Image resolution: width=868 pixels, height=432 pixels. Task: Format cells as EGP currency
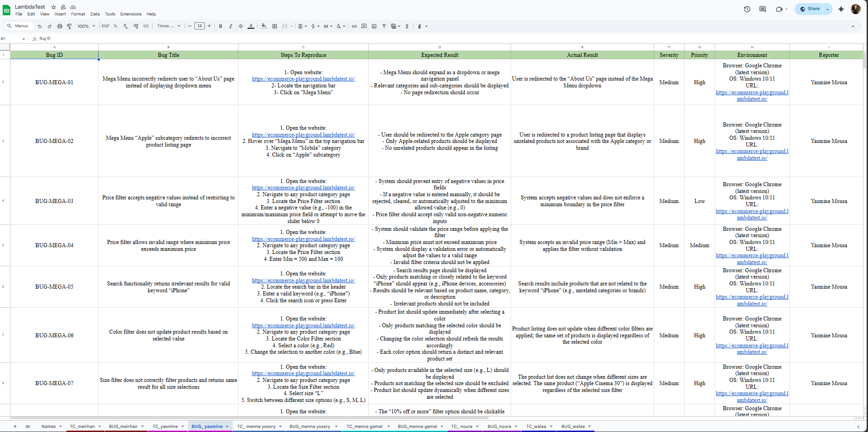point(105,26)
